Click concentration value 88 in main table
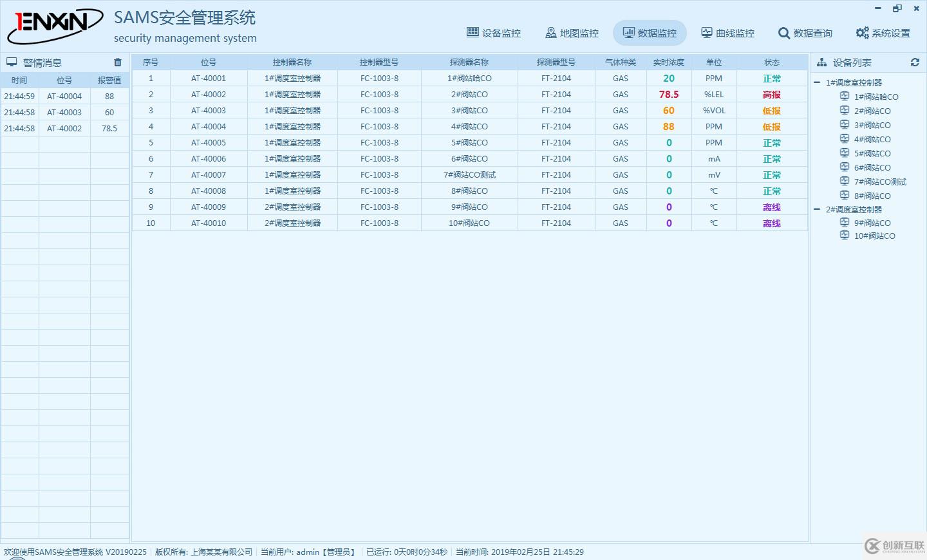This screenshot has height=560, width=927. click(669, 127)
